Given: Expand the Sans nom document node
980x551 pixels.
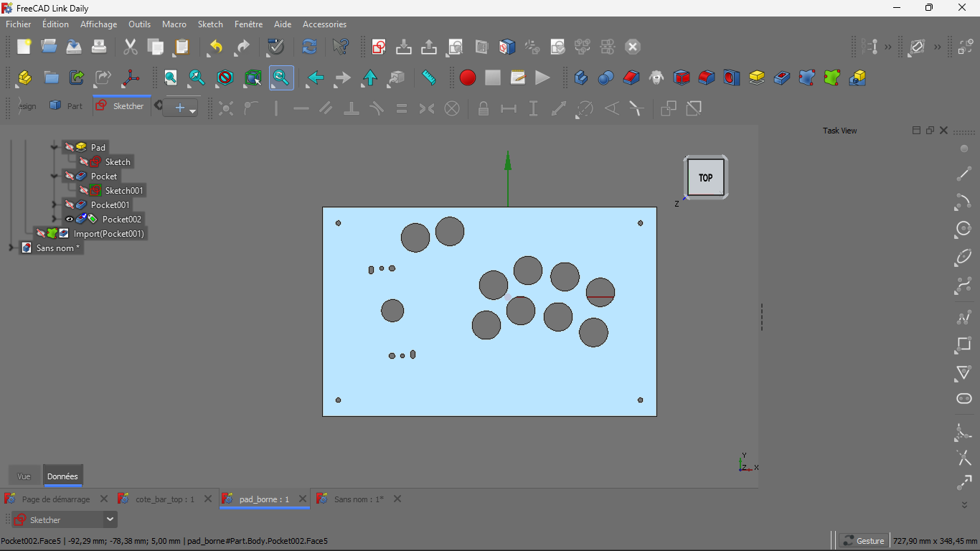Looking at the screenshot, I should coord(11,248).
